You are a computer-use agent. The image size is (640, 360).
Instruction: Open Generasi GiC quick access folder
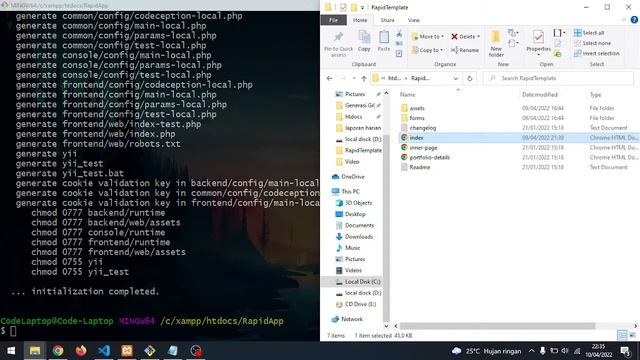pyautogui.click(x=359, y=105)
